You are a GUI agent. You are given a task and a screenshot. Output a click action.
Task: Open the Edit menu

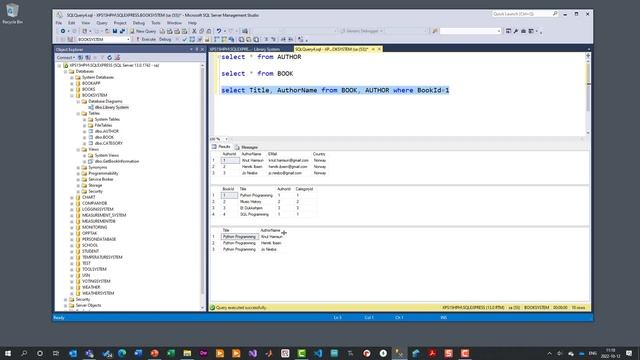tap(71, 23)
